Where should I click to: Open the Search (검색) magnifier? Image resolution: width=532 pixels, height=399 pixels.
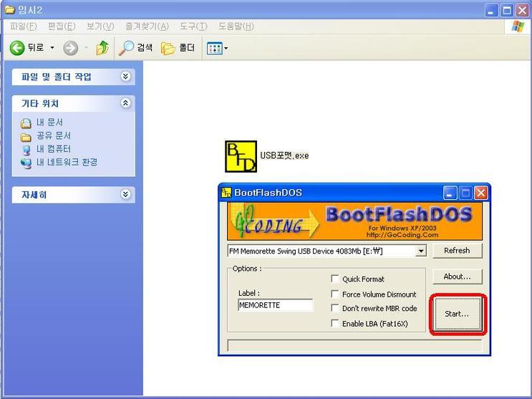pyautogui.click(x=135, y=48)
